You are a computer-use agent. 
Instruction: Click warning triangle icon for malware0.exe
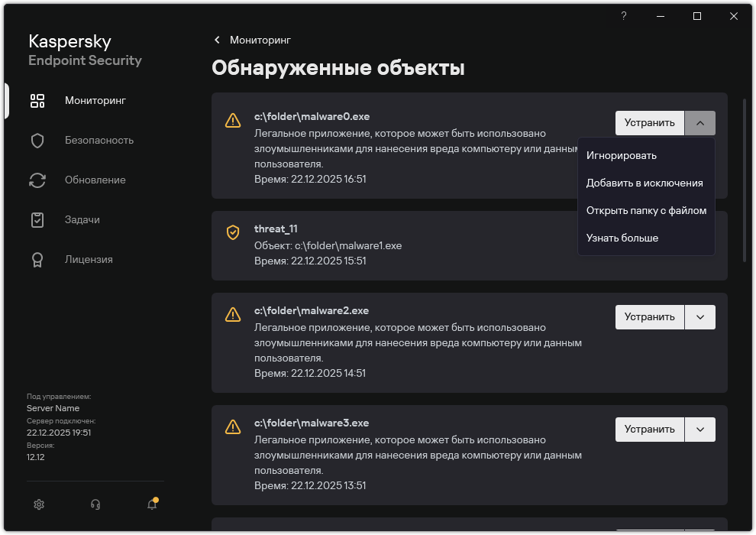[233, 120]
